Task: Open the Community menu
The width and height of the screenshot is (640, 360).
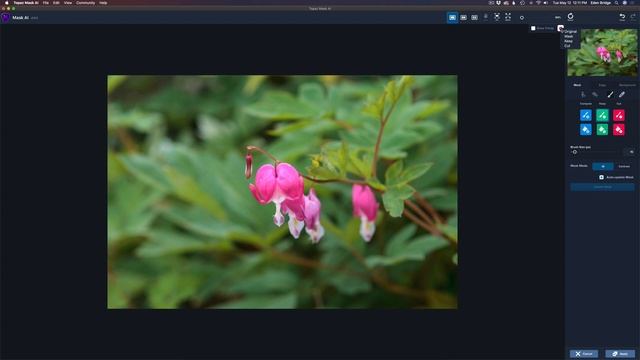Action: tap(85, 2)
